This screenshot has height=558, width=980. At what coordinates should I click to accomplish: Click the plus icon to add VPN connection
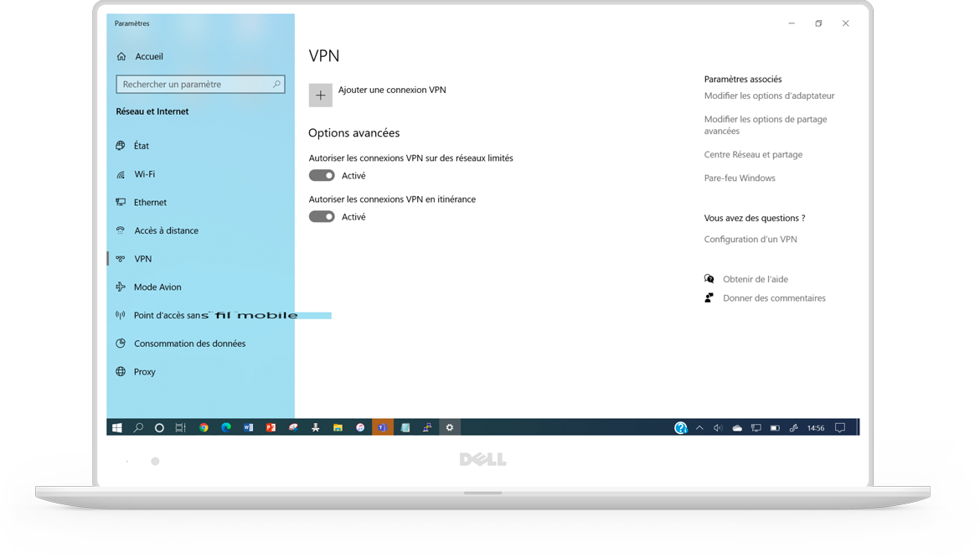click(320, 96)
